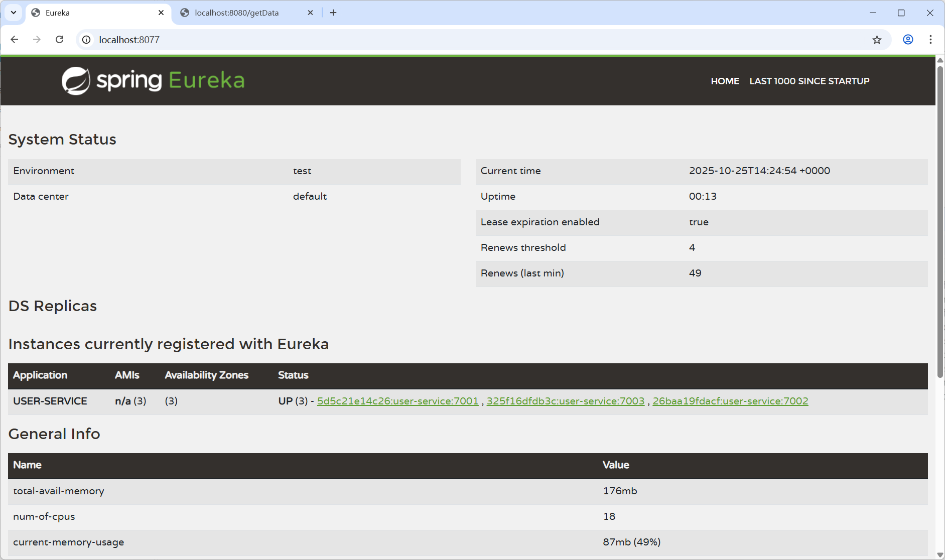
Task: Bookmark this page with the star icon
Action: [877, 40]
